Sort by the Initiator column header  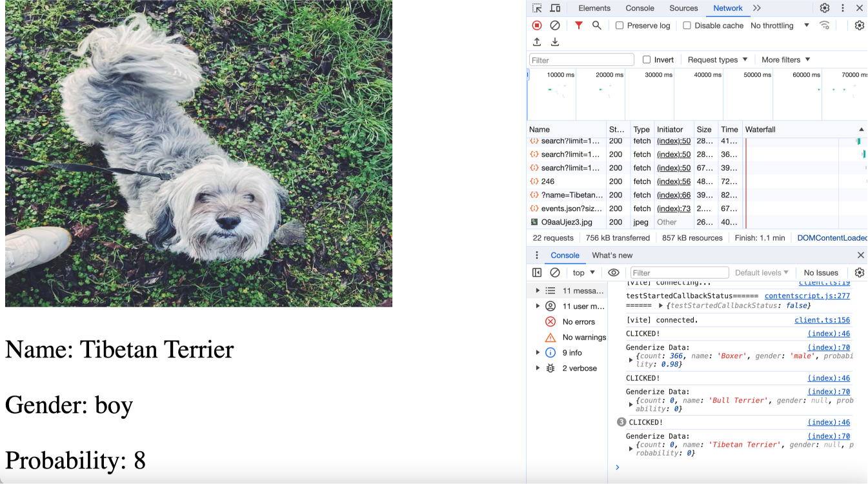click(674, 130)
